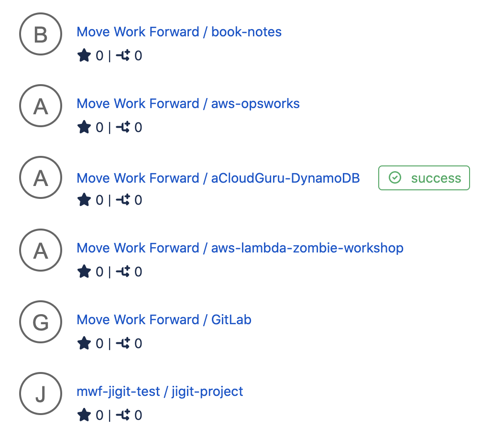Open the aws-opsworks repository link
The height and width of the screenshot is (438, 504).
click(188, 103)
